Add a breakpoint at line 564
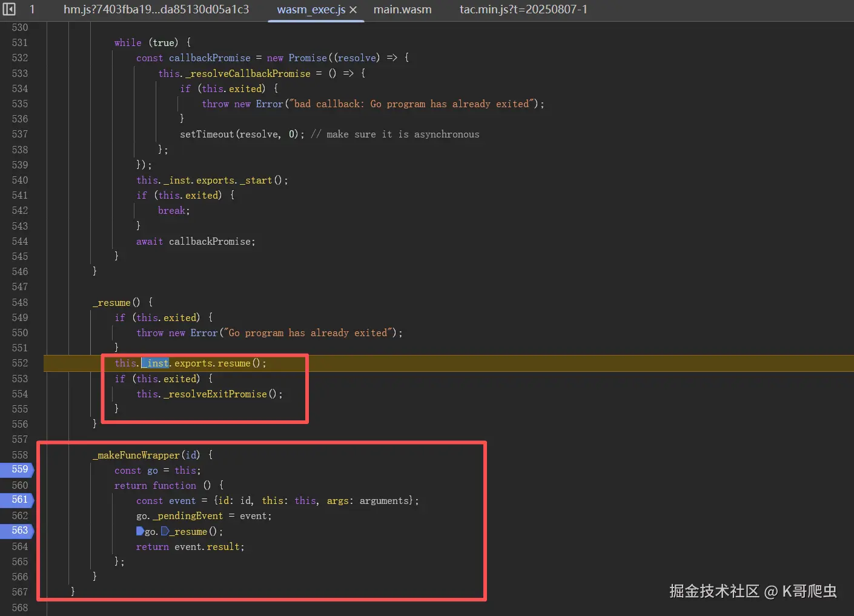The width and height of the screenshot is (854, 616). [x=20, y=546]
